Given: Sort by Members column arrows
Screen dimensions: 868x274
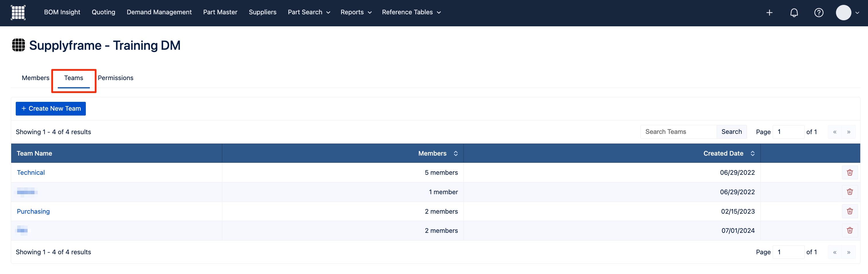Looking at the screenshot, I should coord(455,153).
